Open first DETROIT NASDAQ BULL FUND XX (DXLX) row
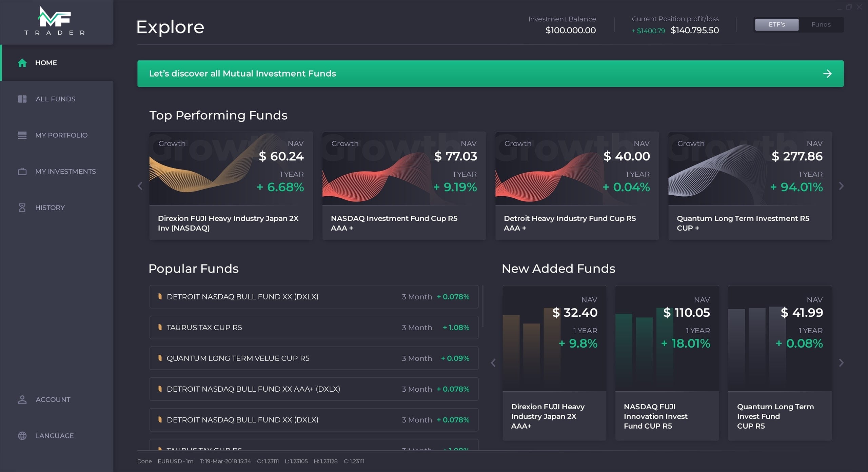The image size is (868, 472). tap(314, 297)
